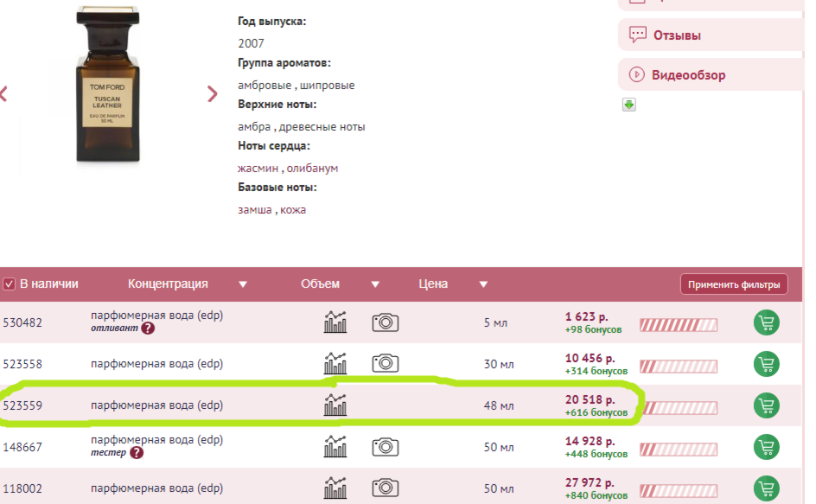
Task: Click the 48 мл volume cell
Action: (x=499, y=405)
